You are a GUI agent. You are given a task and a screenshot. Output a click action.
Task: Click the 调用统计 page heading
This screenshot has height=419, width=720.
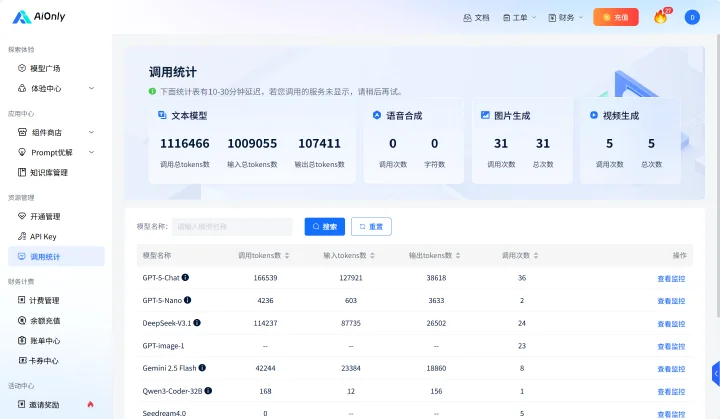click(173, 72)
